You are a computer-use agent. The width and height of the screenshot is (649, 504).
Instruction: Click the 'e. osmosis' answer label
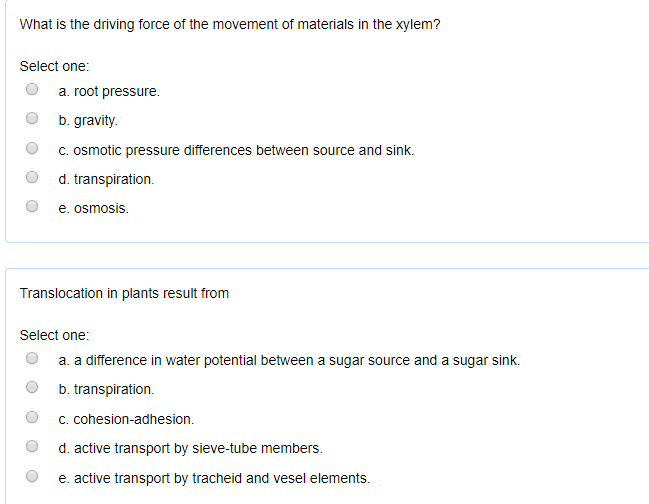94,209
